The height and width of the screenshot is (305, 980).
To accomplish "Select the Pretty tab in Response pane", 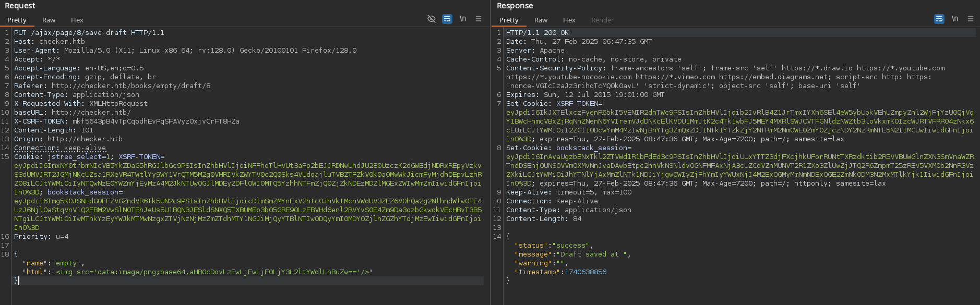I will (x=509, y=20).
